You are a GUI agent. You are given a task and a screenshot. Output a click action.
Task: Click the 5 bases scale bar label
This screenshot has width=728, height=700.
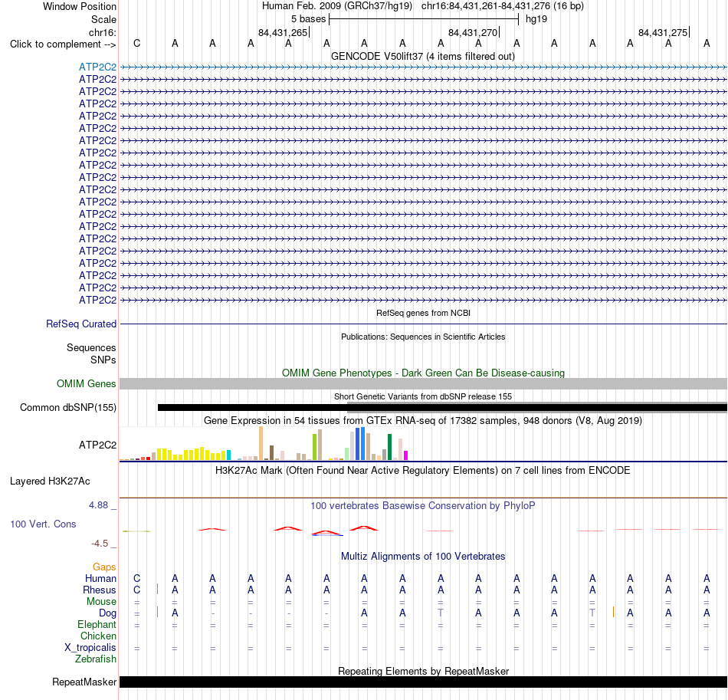[308, 19]
